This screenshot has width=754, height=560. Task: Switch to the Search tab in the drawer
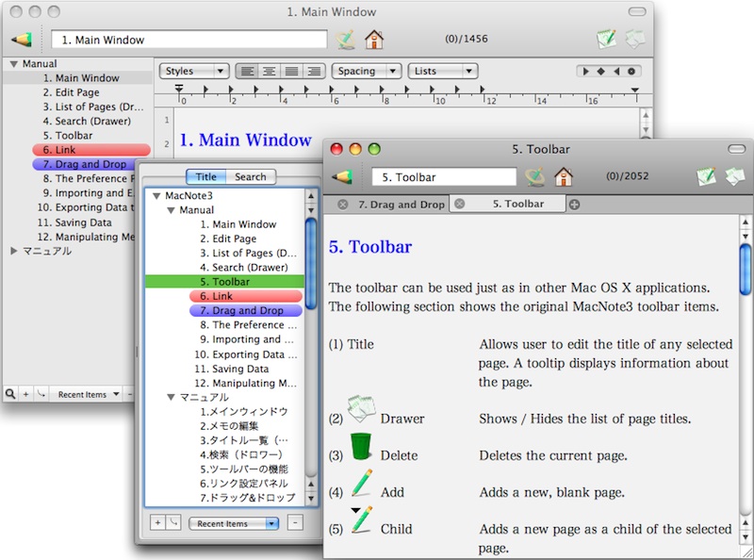pos(250,176)
